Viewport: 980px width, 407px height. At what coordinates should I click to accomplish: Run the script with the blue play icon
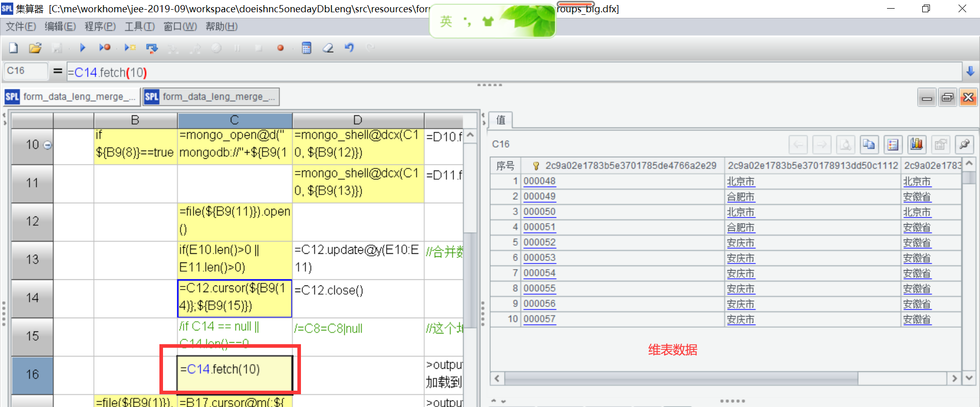pos(82,48)
